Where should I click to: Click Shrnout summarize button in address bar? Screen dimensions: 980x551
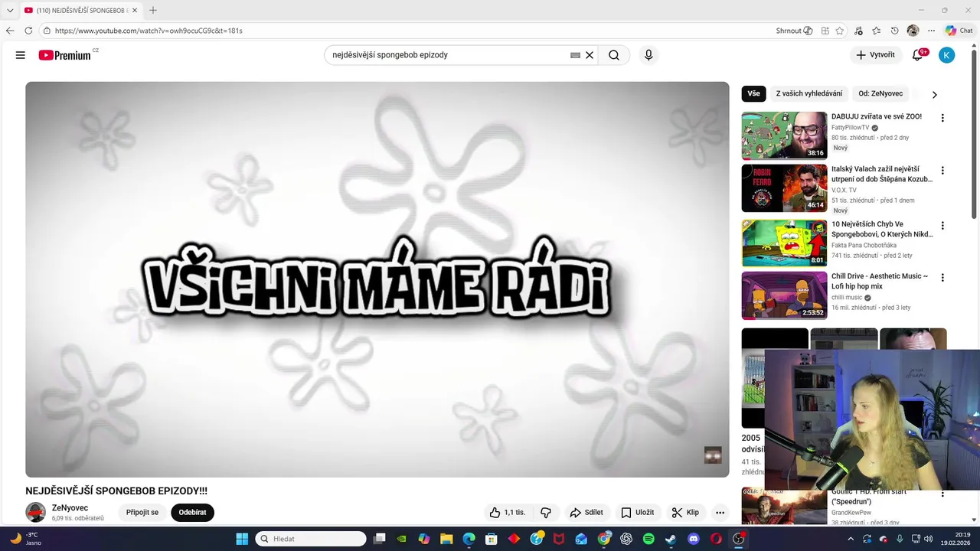pyautogui.click(x=794, y=31)
